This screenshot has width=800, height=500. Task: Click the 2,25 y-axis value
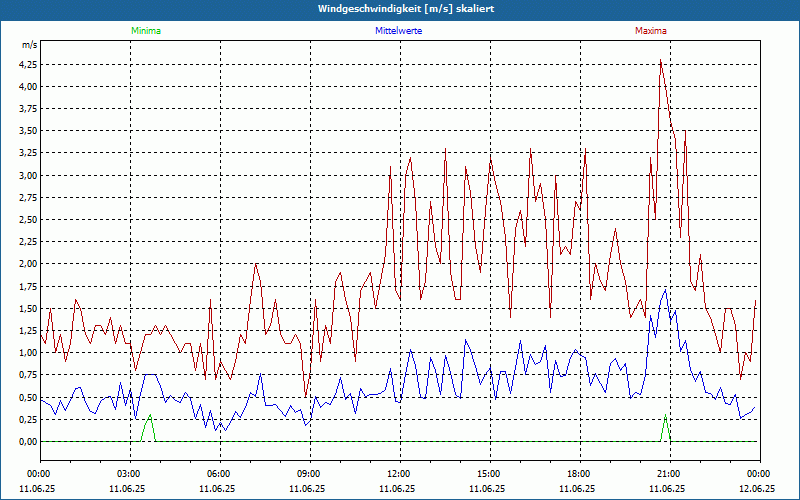click(28, 242)
